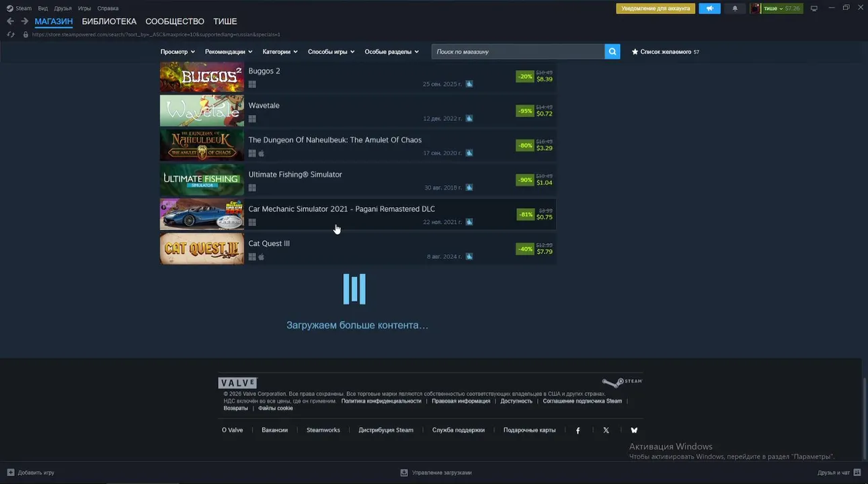Screen dimensions: 868x484
Task: Go forward with the right arrow
Action: pos(24,22)
